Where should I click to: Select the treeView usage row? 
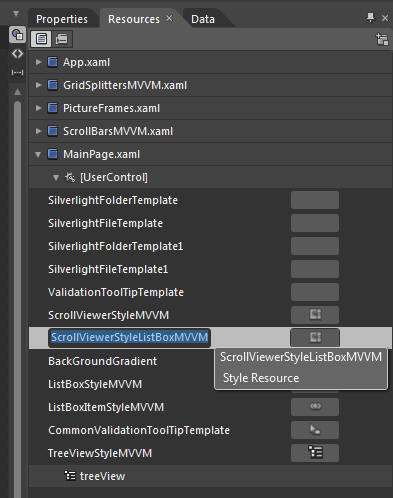[210, 476]
